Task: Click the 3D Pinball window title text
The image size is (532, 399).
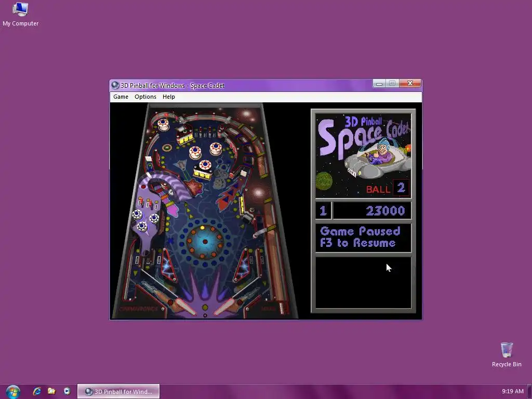Action: 172,86
